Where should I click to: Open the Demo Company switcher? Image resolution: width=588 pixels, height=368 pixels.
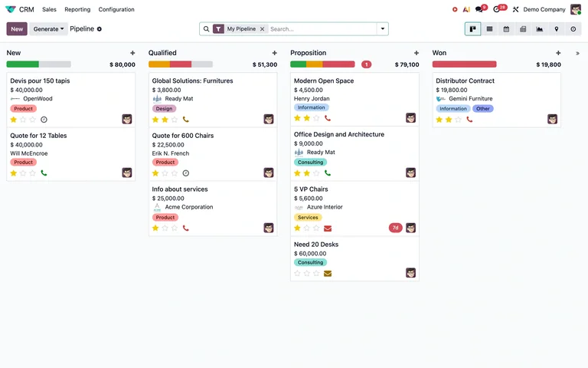[x=544, y=9]
